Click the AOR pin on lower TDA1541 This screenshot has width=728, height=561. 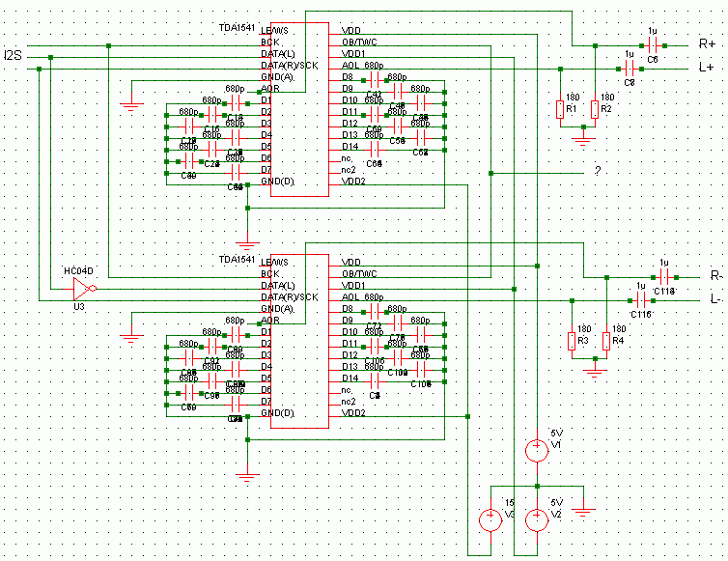[269, 321]
